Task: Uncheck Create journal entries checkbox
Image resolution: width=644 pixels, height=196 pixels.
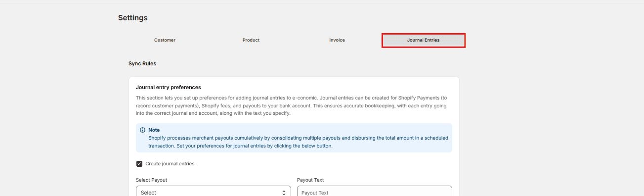Action: click(139, 164)
